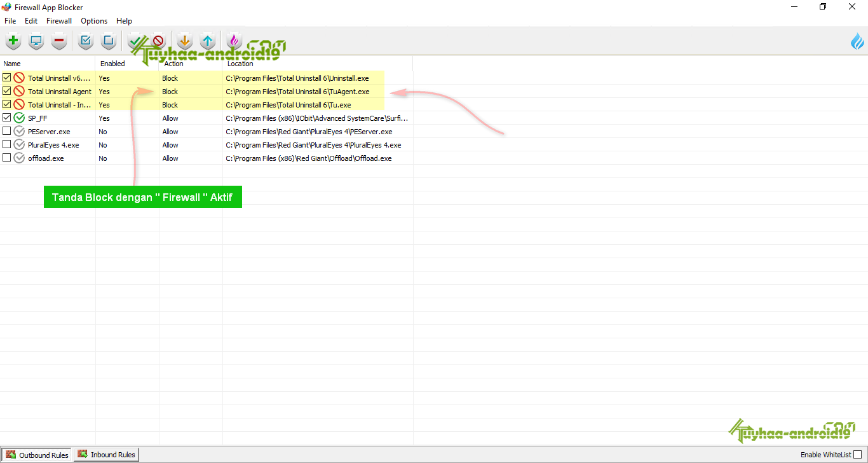Select the 'SP_FF' rule name
Image resolution: width=868 pixels, height=463 pixels.
[37, 118]
